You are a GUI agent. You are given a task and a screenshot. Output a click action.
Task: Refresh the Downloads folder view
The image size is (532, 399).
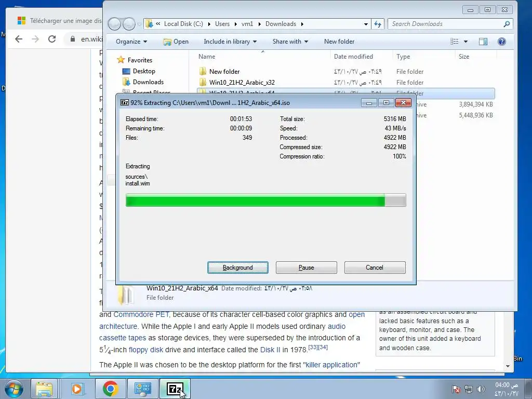tap(378, 24)
